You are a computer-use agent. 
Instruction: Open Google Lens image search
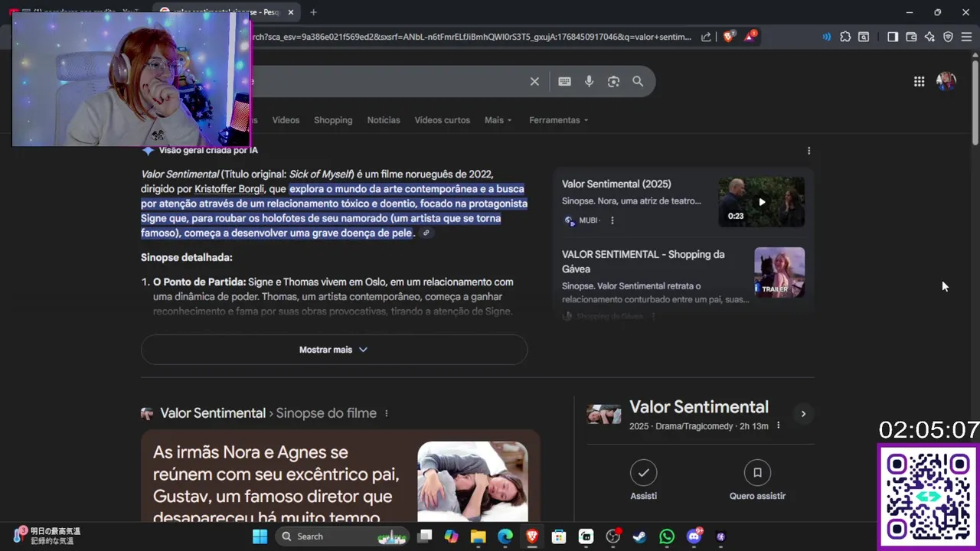[x=613, y=81]
